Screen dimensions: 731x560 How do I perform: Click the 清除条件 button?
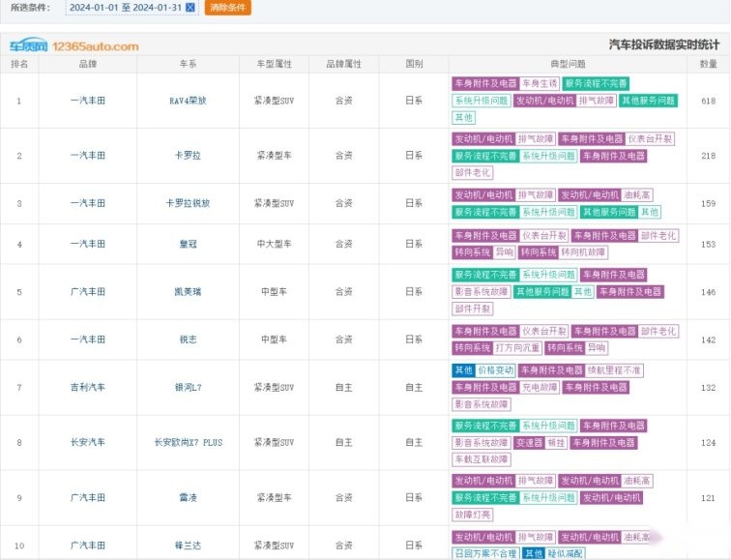click(x=228, y=8)
